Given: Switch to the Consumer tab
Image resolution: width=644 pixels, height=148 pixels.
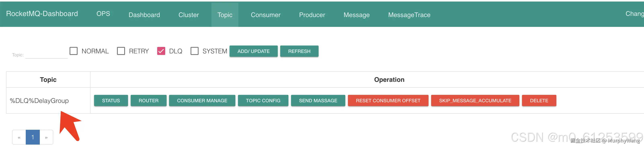Looking at the screenshot, I should pyautogui.click(x=266, y=15).
